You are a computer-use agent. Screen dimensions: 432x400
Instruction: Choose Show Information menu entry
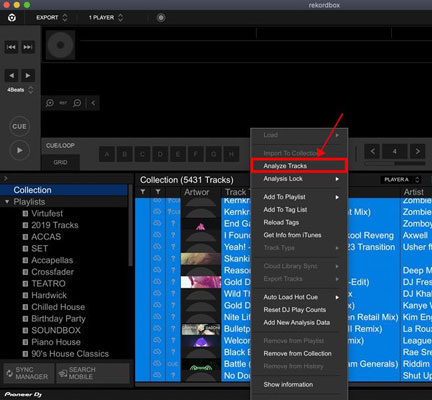point(299,384)
